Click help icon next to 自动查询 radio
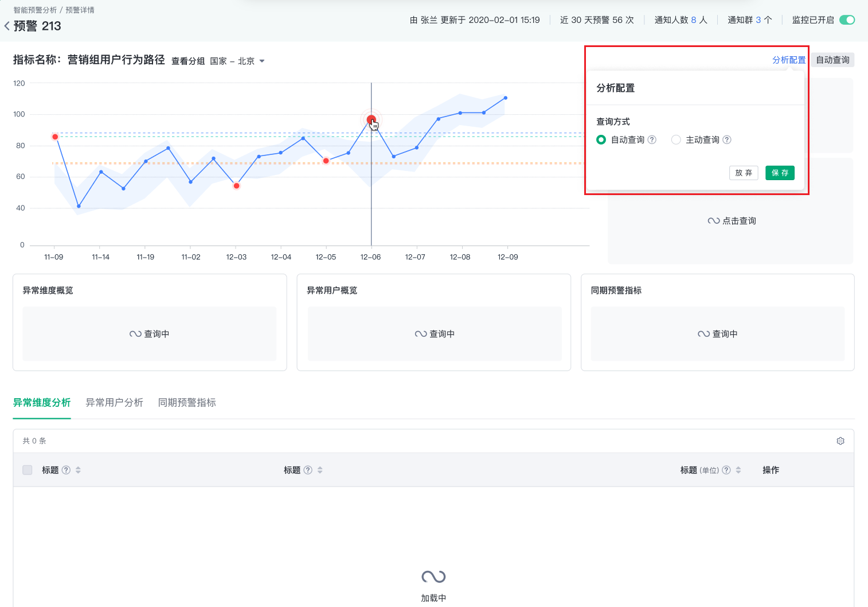Screen dimensions: 868x607 pyautogui.click(x=652, y=139)
